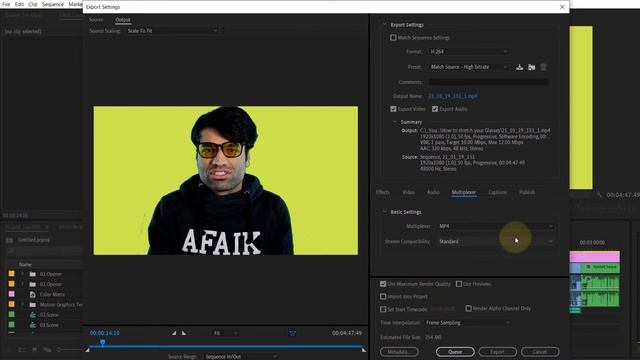Switch to the Effects tab
The image size is (640, 360).
coord(382,192)
